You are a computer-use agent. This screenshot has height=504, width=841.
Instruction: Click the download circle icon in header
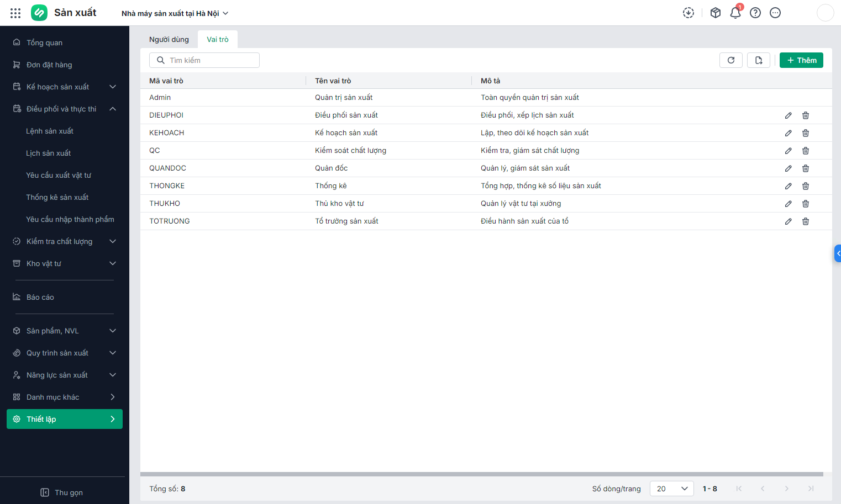tap(688, 13)
